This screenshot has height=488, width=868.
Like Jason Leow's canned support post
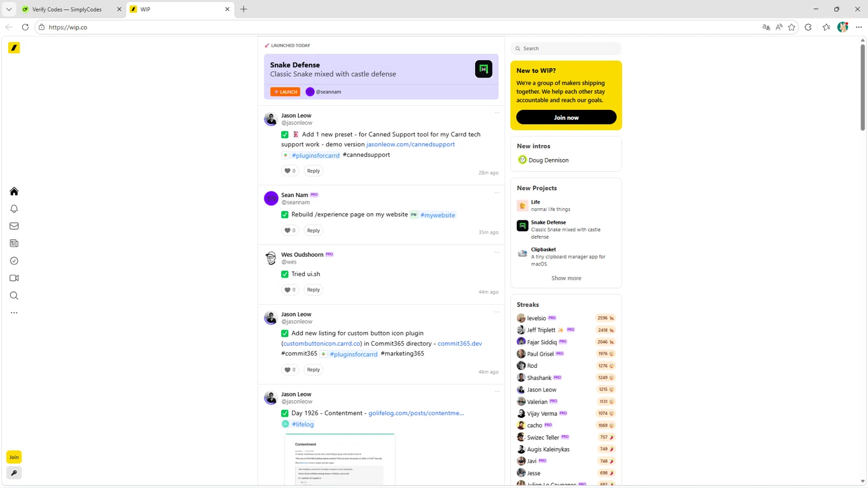[290, 171]
